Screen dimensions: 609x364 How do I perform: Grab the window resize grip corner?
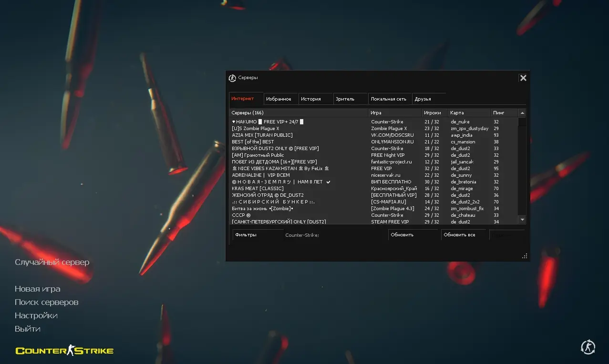pyautogui.click(x=525, y=256)
